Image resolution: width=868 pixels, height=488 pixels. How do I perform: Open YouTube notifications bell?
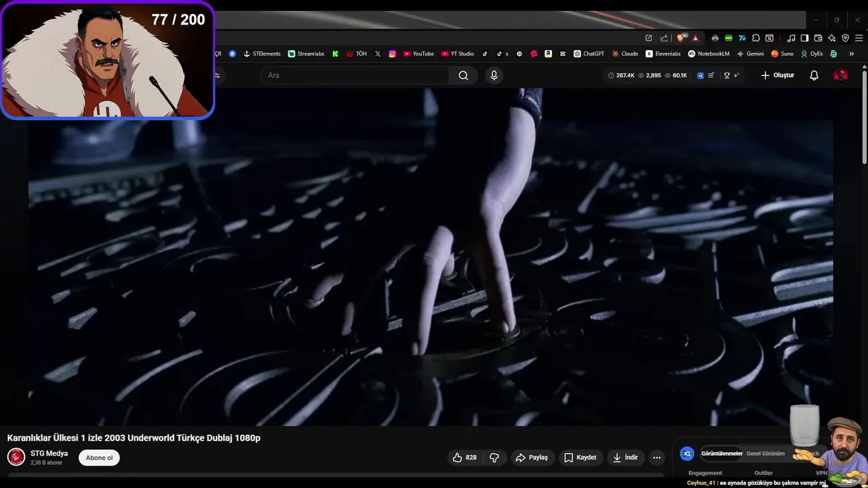pyautogui.click(x=814, y=75)
